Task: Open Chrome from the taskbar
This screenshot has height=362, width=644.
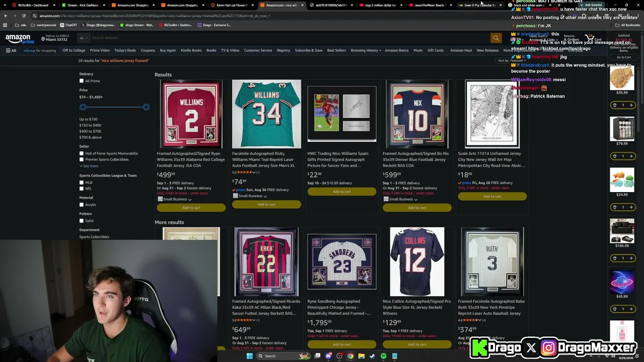Action: [350, 356]
